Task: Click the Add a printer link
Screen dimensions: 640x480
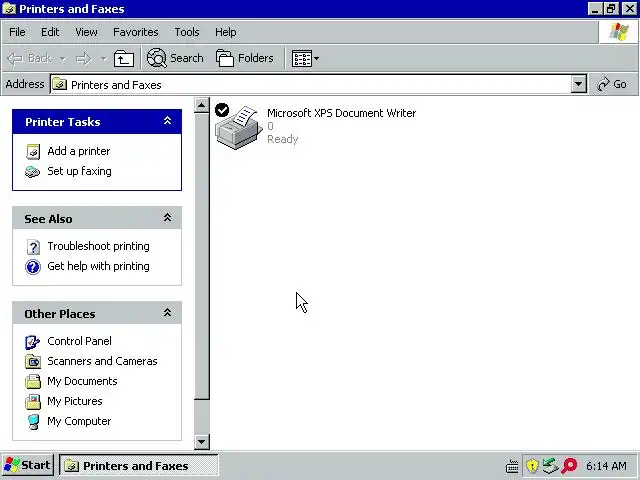Action: click(x=79, y=151)
